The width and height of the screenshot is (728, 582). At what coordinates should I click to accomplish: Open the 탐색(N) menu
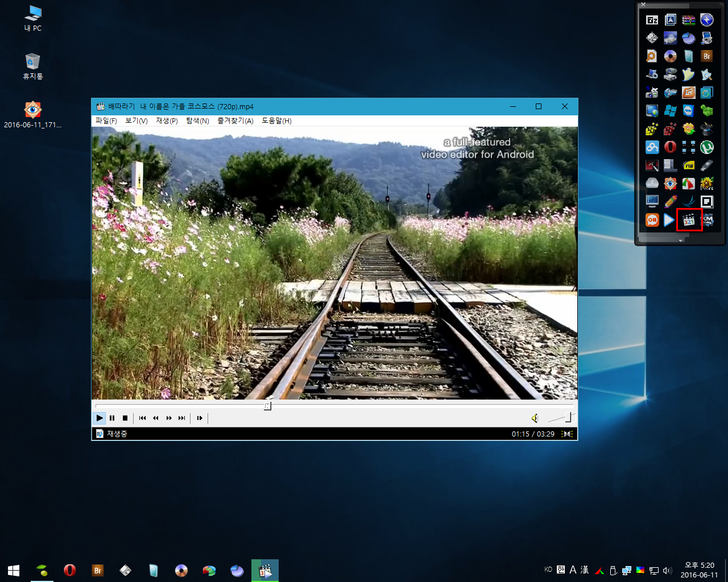coord(197,121)
